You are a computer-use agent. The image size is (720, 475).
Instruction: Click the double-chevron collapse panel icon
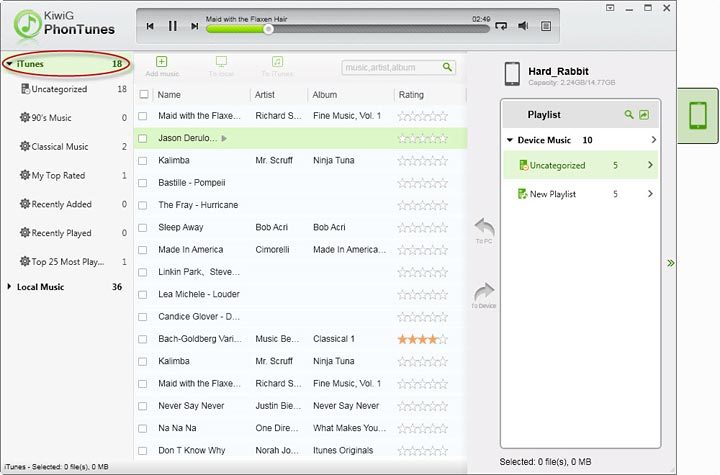click(x=671, y=263)
